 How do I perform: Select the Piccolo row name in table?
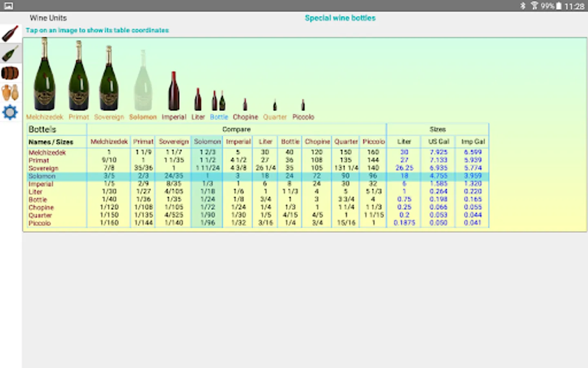click(40, 223)
